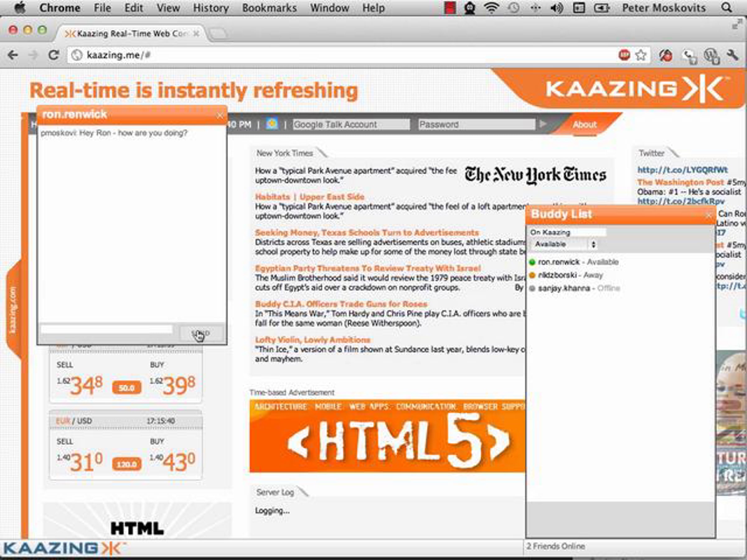
Task: Click the Password field
Action: tap(477, 124)
